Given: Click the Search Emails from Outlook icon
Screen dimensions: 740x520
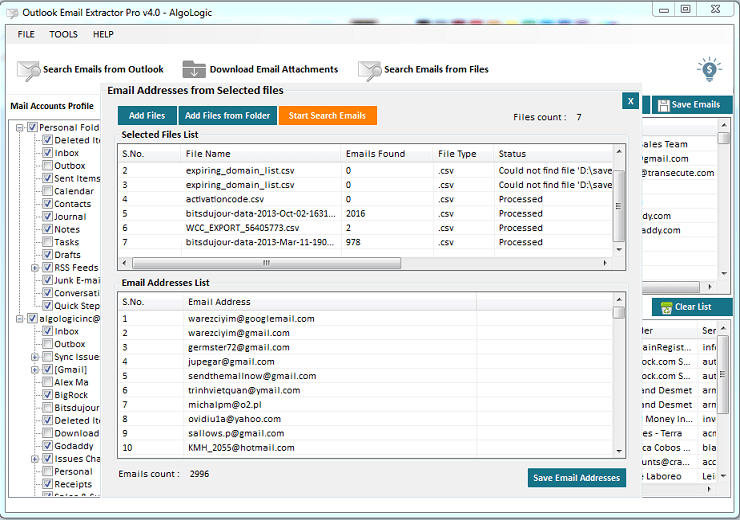Looking at the screenshot, I should [x=28, y=70].
